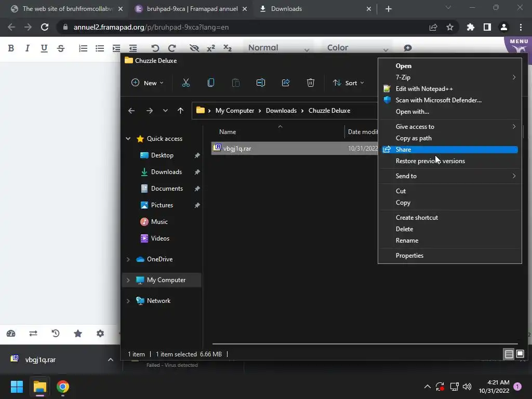Image resolution: width=532 pixels, height=399 pixels.
Task: Switch to details view in Explorer status bar
Action: 509,354
